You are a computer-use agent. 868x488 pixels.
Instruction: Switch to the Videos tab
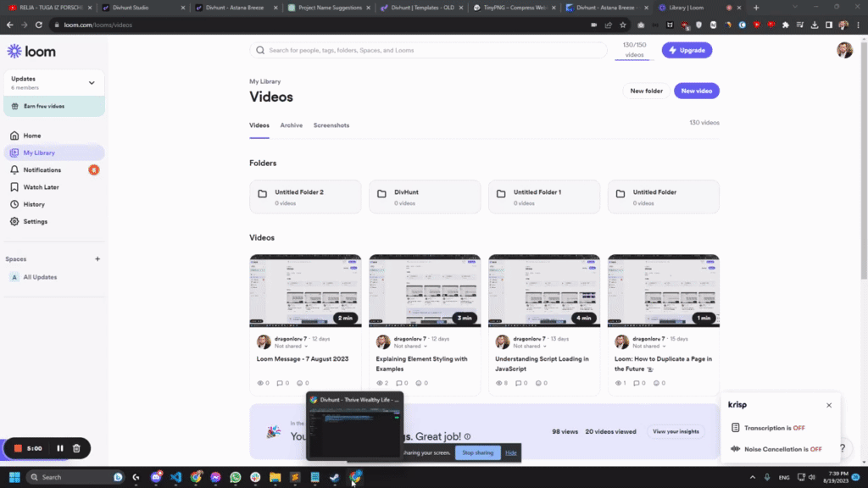coord(259,125)
